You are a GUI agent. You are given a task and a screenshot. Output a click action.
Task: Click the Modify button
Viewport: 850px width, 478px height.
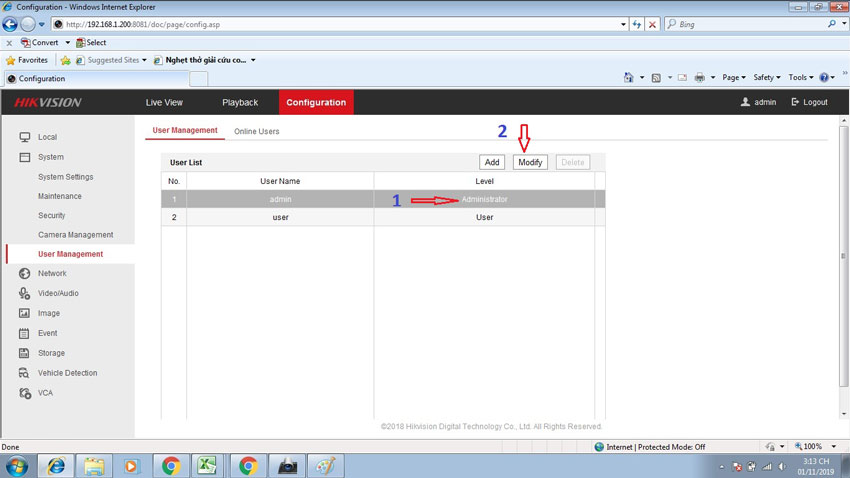pyautogui.click(x=530, y=162)
